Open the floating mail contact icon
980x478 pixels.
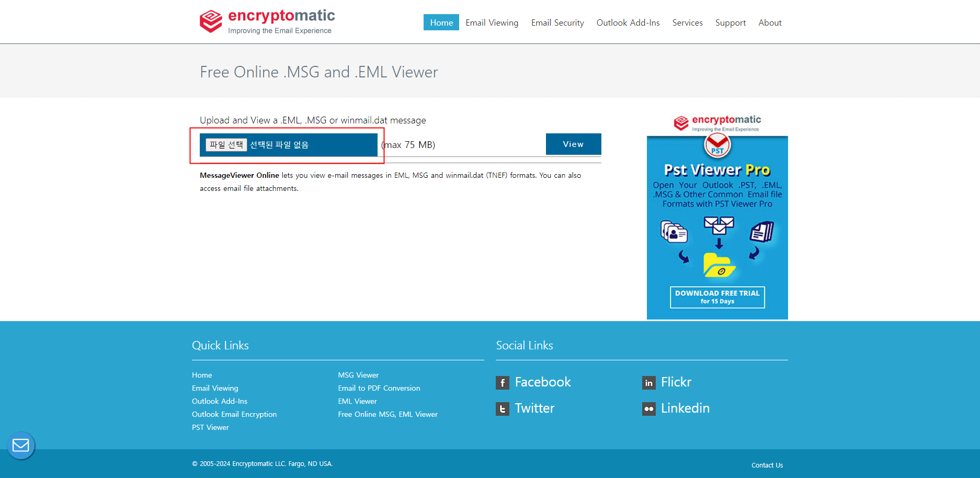(21, 446)
